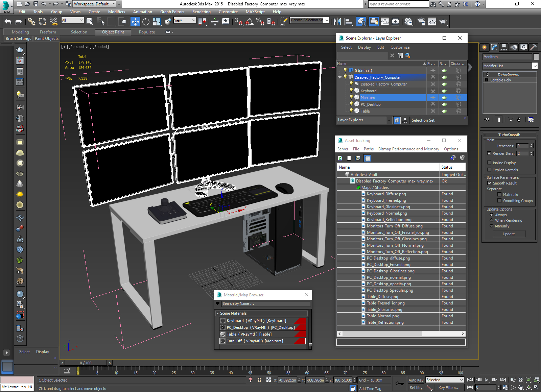
Task: Click Pin Stack icon below modifier stack
Action: [x=487, y=119]
